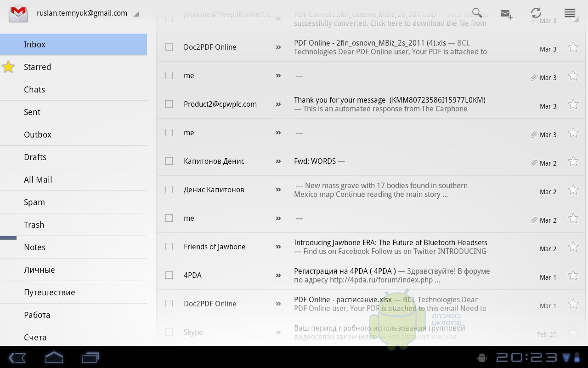The image size is (588, 368).
Task: Open the search magnifier icon
Action: [x=477, y=13]
